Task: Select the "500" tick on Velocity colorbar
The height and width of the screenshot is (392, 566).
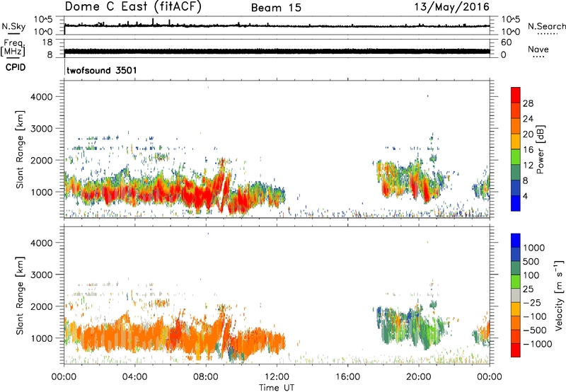Action: (x=531, y=261)
